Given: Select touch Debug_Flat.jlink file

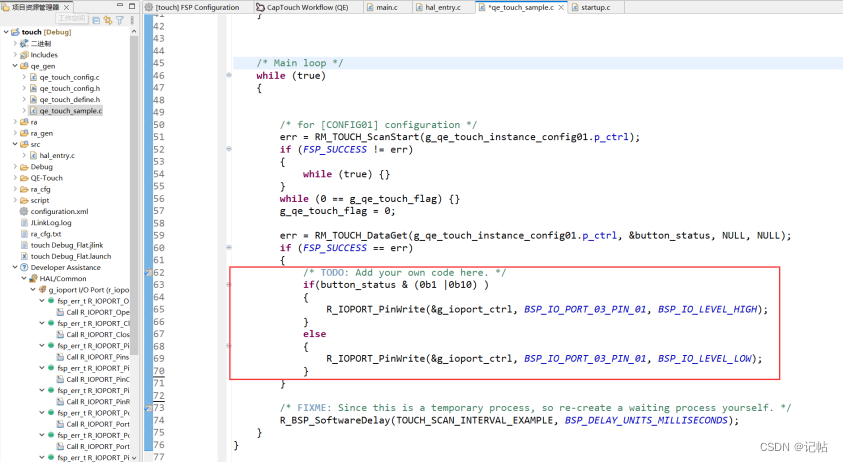Looking at the screenshot, I should (67, 245).
